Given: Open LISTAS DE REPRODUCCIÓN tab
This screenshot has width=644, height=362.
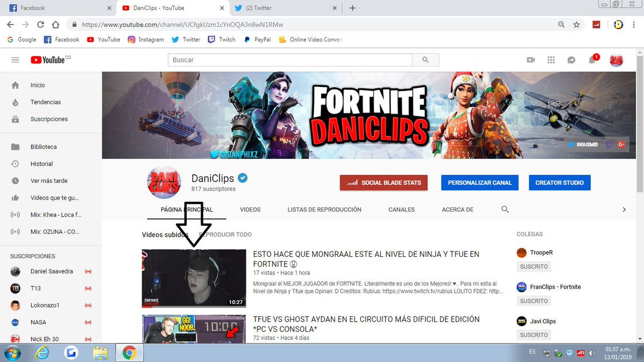Looking at the screenshot, I should [324, 210].
